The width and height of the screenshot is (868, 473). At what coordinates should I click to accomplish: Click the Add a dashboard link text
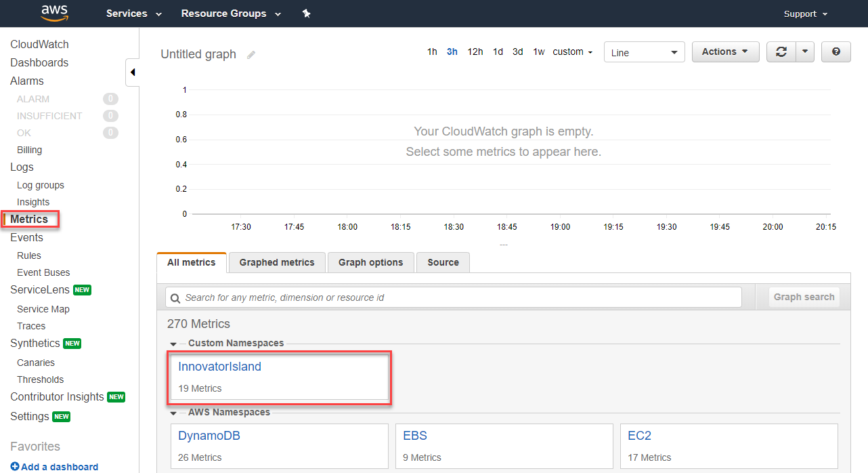[x=60, y=467]
